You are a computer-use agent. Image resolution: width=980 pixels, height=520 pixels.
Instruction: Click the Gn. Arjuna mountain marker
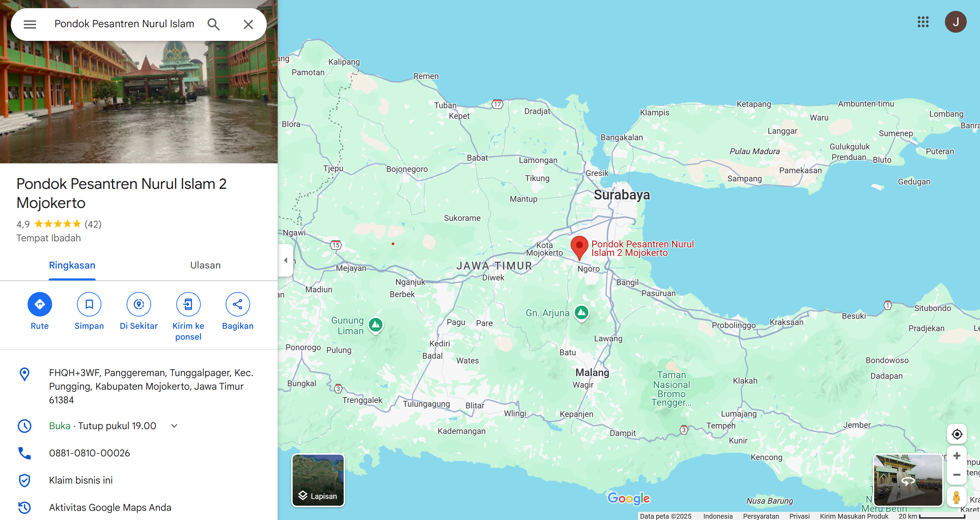[x=581, y=313]
